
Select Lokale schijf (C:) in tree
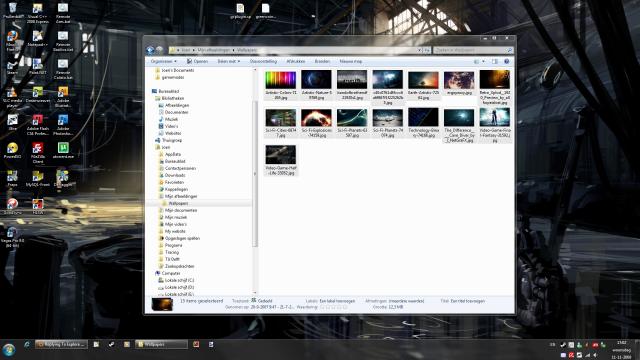point(176,280)
